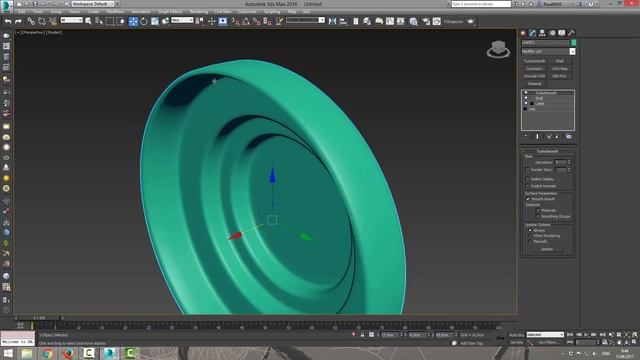The width and height of the screenshot is (640, 360).
Task: Open File Explorer from the taskbar
Action: pos(27,353)
